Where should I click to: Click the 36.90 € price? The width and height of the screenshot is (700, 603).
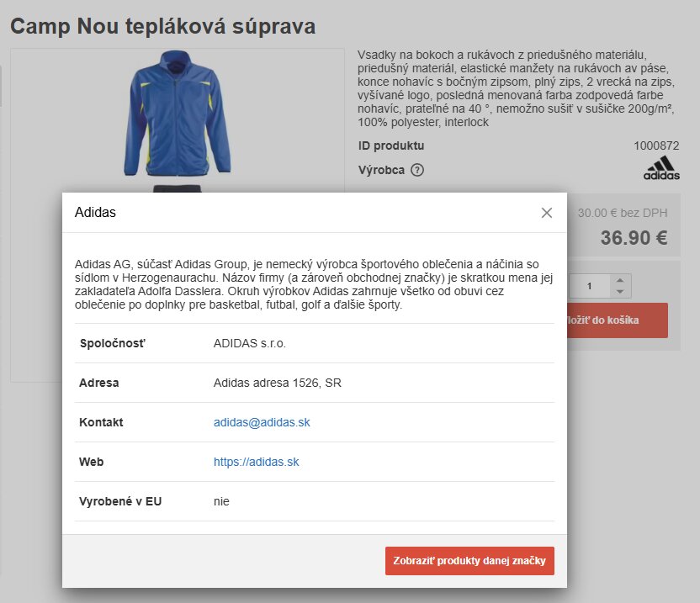click(x=634, y=237)
